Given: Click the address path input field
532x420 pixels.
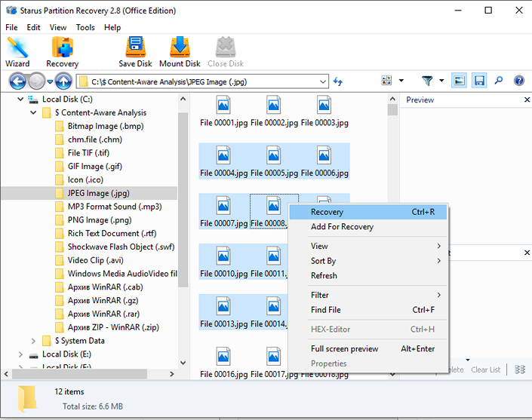Looking at the screenshot, I should (x=202, y=81).
